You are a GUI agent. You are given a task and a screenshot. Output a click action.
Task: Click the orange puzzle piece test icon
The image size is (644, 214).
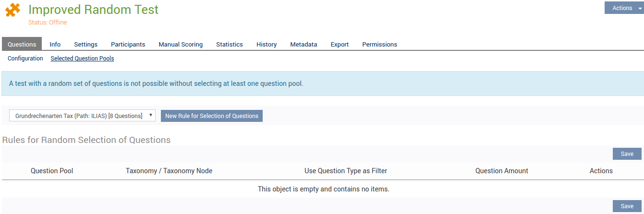click(x=13, y=11)
